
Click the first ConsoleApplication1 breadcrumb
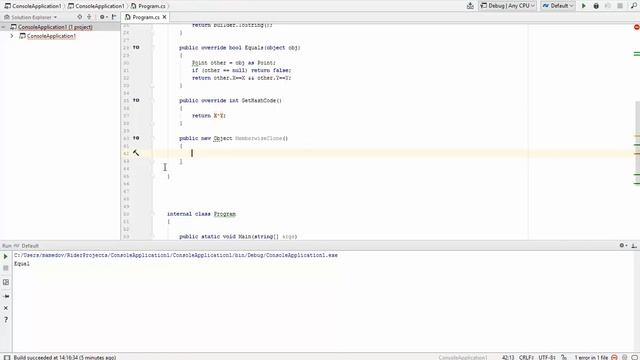(x=33, y=6)
